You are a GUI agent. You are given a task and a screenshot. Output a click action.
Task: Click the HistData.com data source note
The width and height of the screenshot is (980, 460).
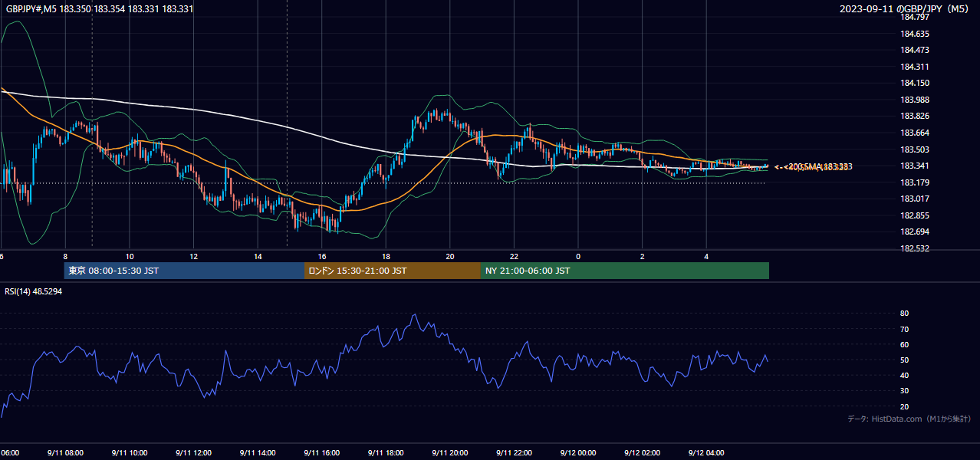point(909,419)
